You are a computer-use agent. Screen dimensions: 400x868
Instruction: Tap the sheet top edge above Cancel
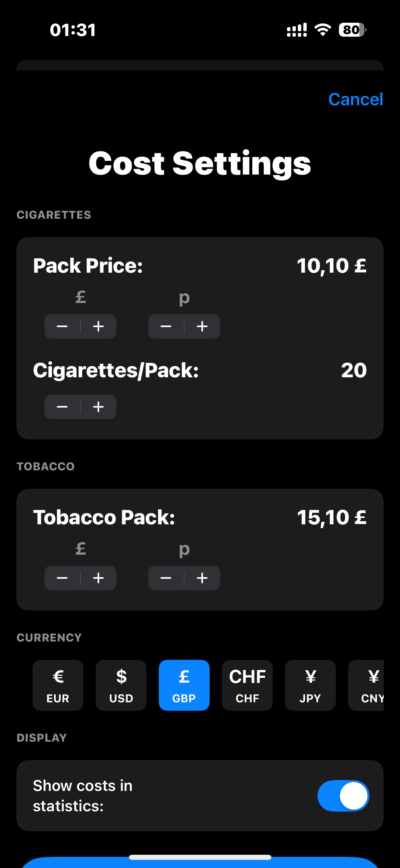(x=200, y=66)
